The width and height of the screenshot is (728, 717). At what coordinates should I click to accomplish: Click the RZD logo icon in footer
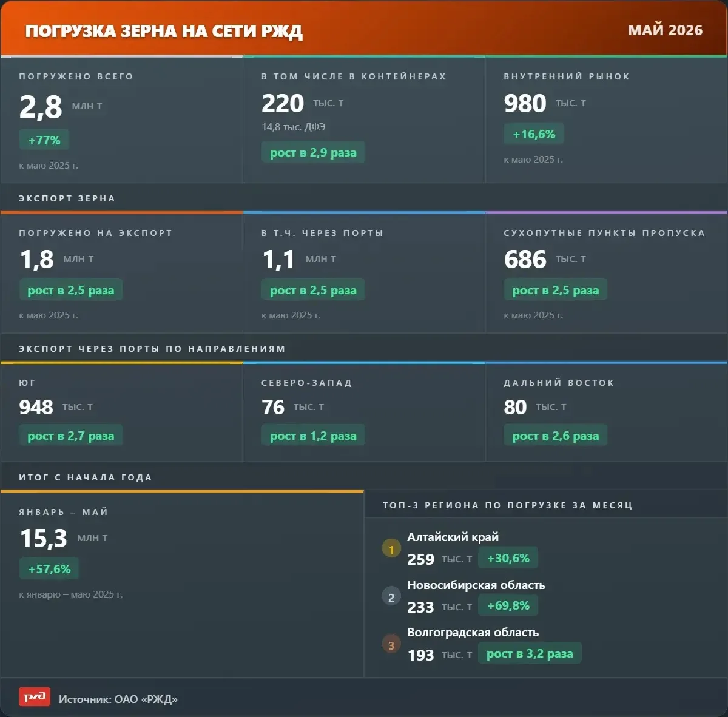(x=35, y=697)
